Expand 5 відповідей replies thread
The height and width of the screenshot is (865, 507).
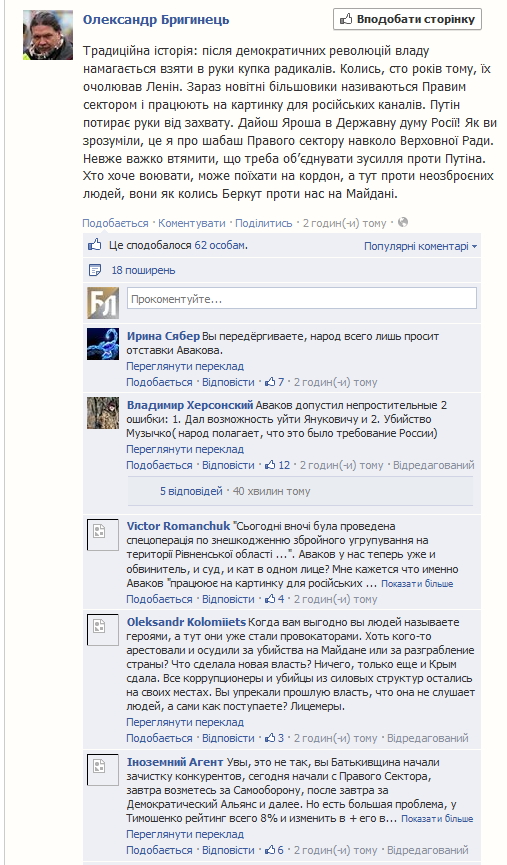191,491
